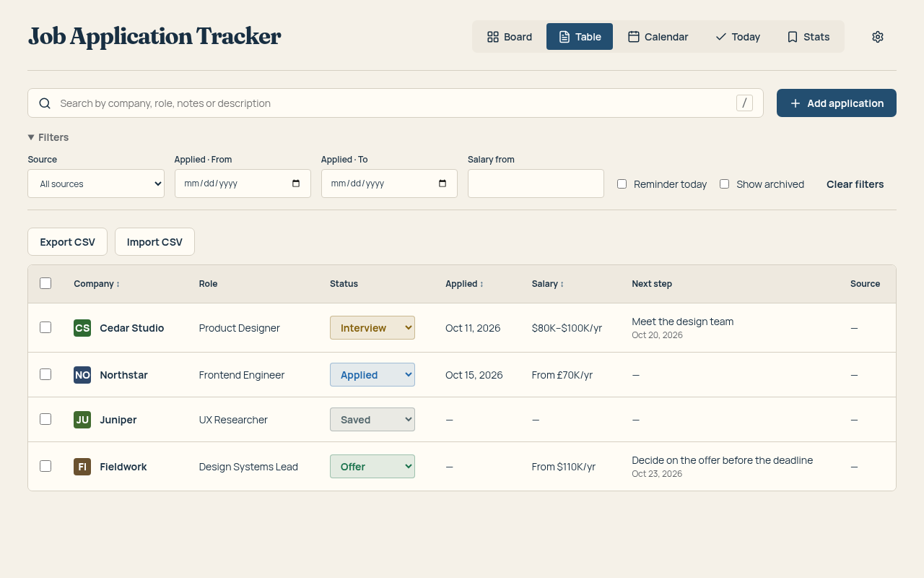Select the Northstar row checkbox
This screenshot has width=924, height=578.
click(x=45, y=374)
